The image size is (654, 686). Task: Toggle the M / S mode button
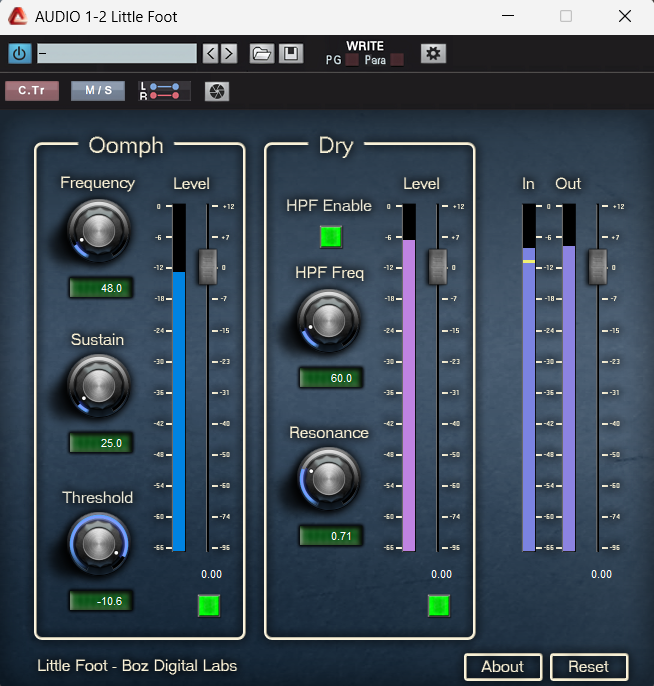click(x=98, y=91)
